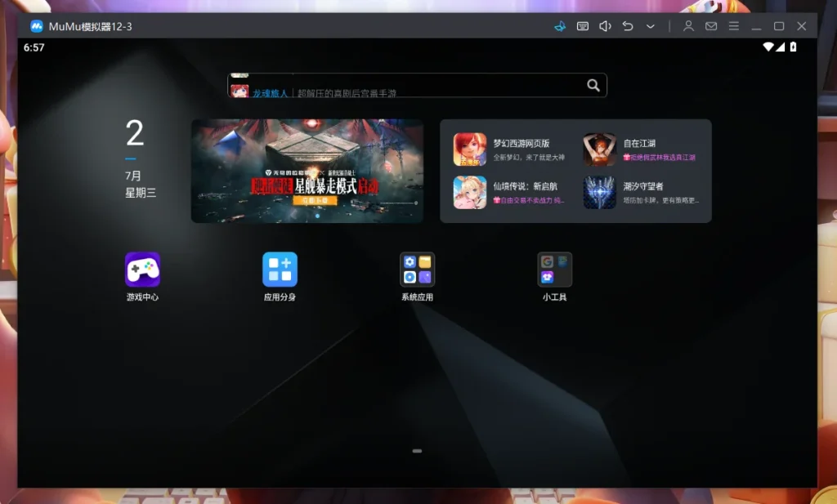Focus the game search input field
837x504 pixels.
[x=409, y=86]
